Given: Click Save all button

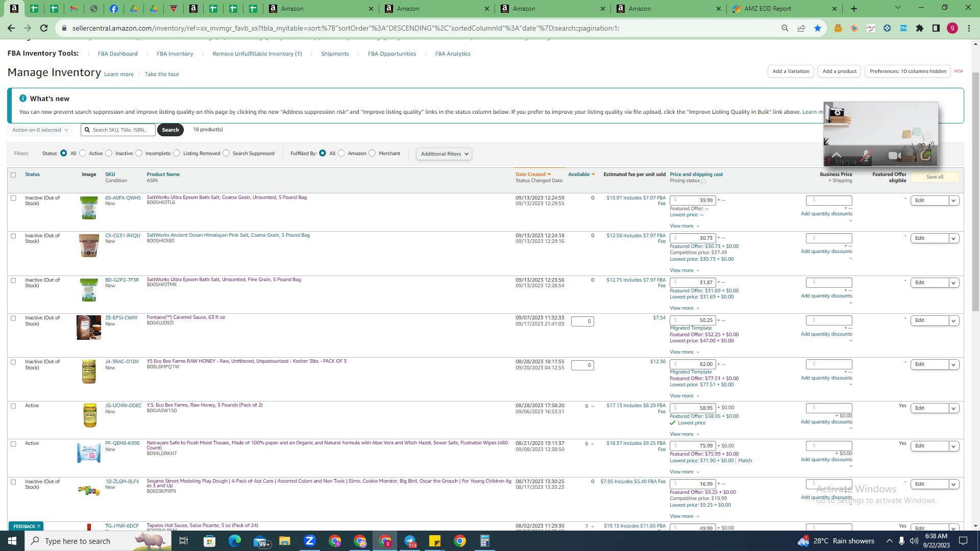Looking at the screenshot, I should click(x=935, y=177).
